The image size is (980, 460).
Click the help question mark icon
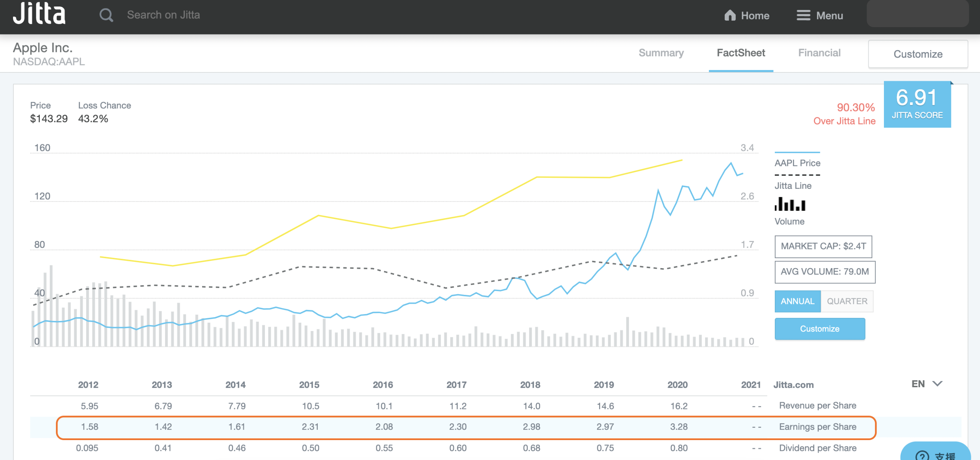(922, 455)
